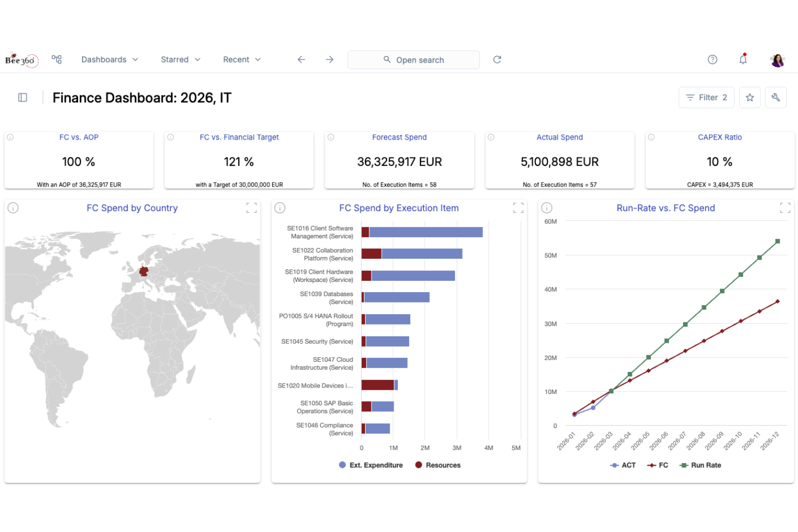The width and height of the screenshot is (798, 532).
Task: Click highlighted Germany on the map
Action: coord(143,271)
